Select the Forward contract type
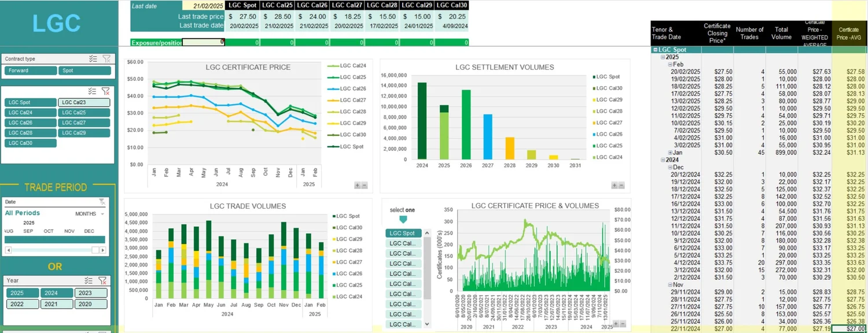 coord(30,70)
